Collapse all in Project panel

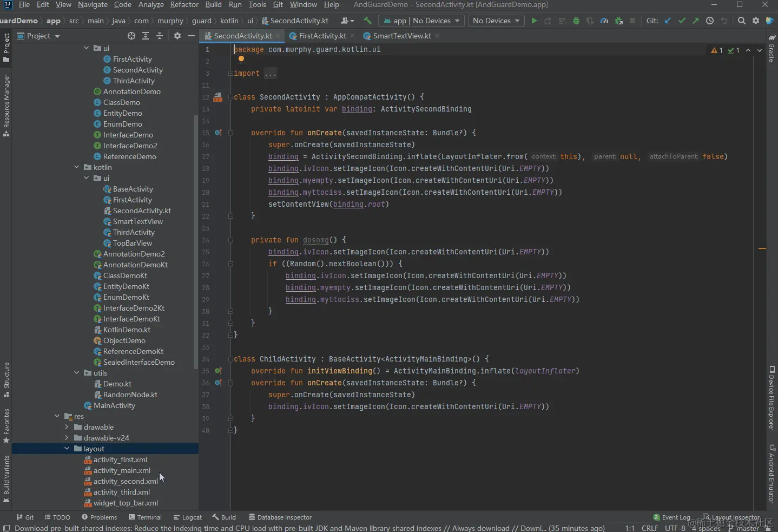pos(160,36)
